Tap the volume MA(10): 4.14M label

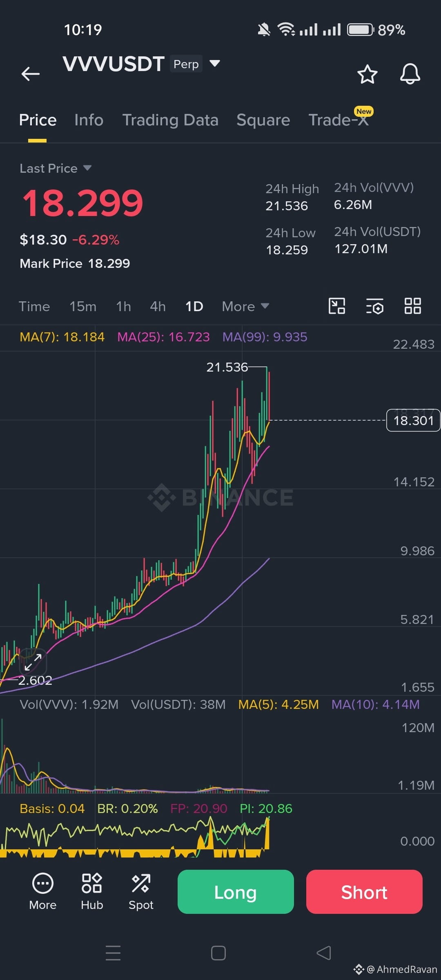point(375,704)
